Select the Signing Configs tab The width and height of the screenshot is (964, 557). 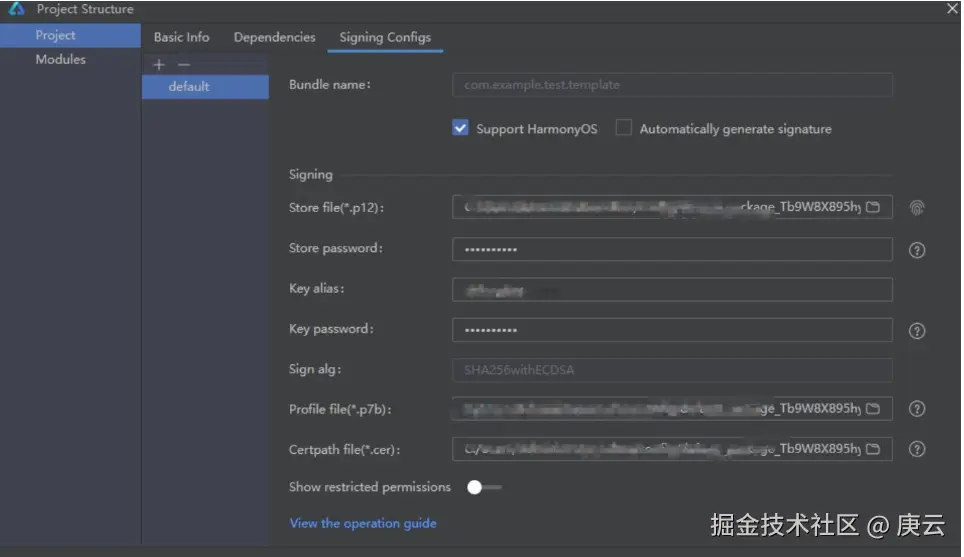click(x=385, y=38)
